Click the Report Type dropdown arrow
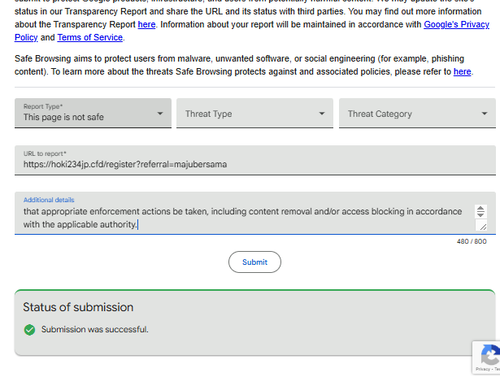This screenshot has width=500, height=376. click(160, 114)
